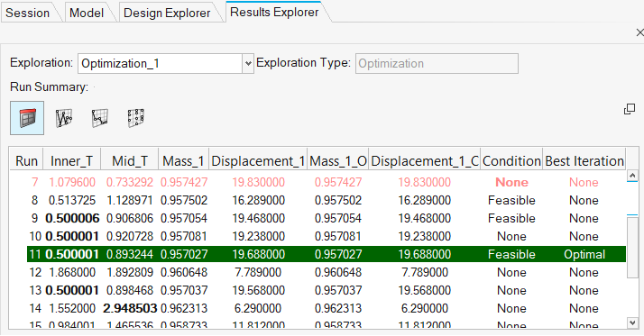Click the Best Iteration column header

[x=584, y=161]
